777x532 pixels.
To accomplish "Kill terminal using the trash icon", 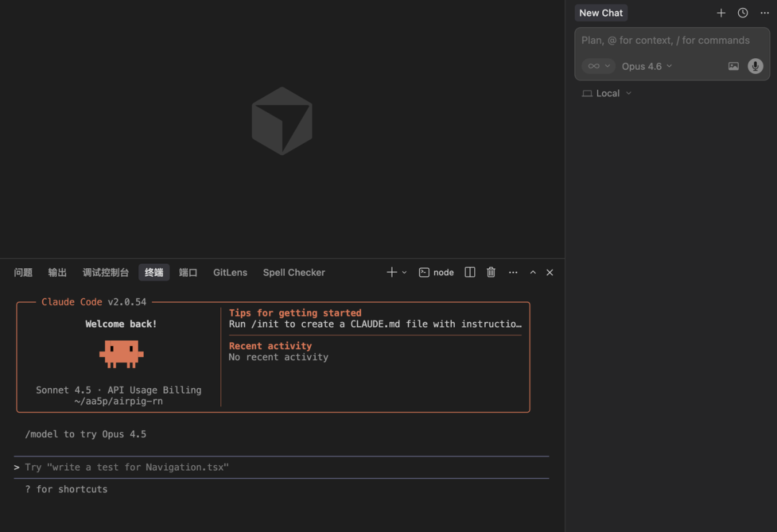I will pyautogui.click(x=491, y=272).
